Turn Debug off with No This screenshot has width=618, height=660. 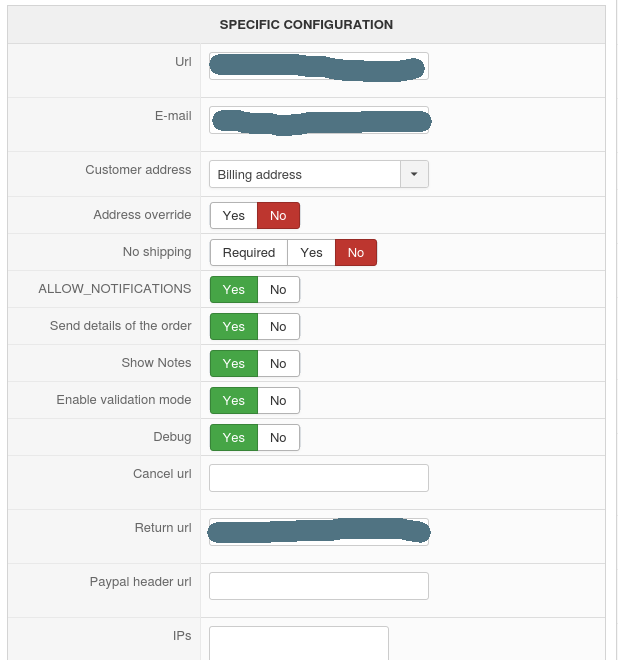pyautogui.click(x=278, y=438)
